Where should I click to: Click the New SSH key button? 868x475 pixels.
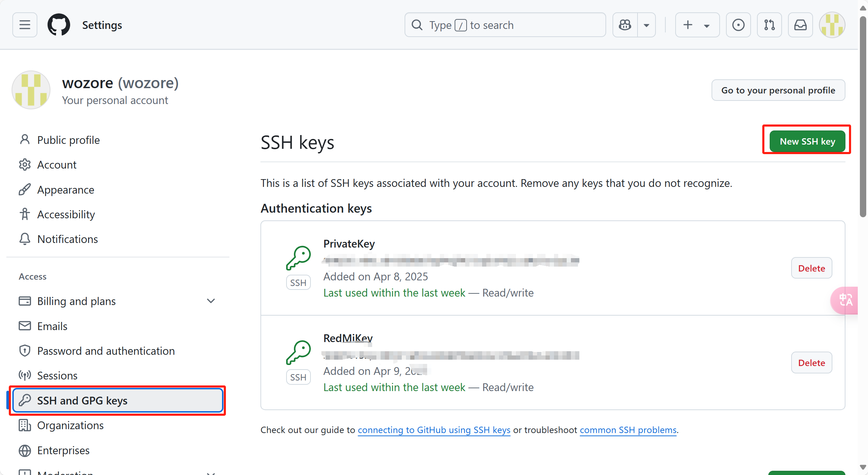(807, 141)
